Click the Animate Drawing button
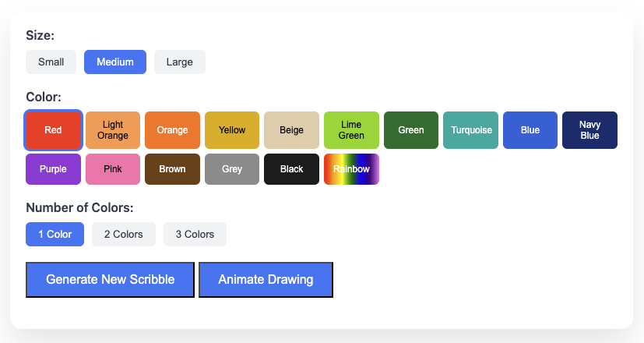Viewport: 644px width, 343px height. pos(266,280)
